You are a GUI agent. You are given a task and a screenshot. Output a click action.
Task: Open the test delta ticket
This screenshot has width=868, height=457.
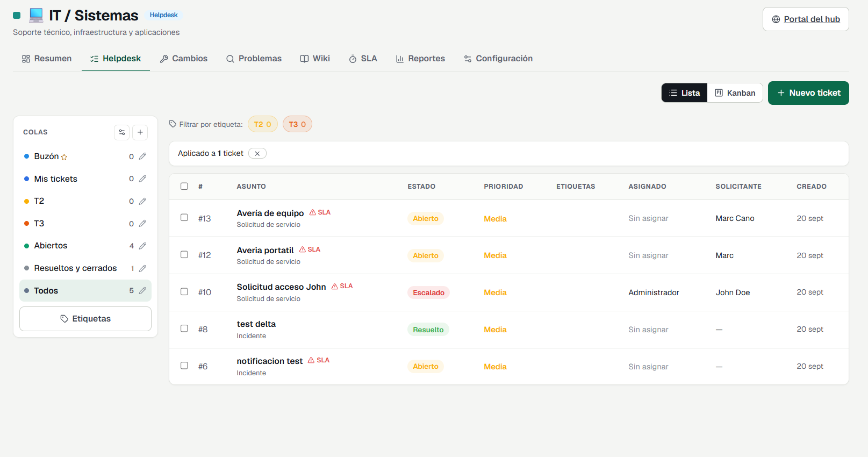pyautogui.click(x=256, y=324)
